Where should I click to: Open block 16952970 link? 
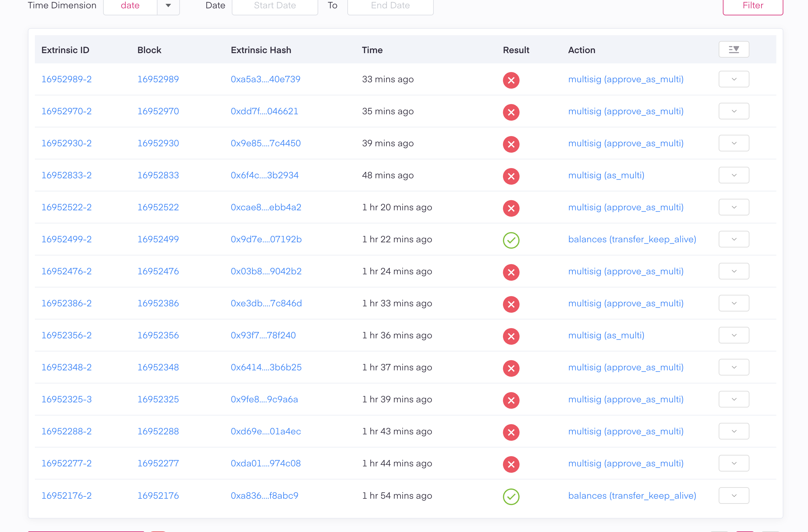[158, 111]
